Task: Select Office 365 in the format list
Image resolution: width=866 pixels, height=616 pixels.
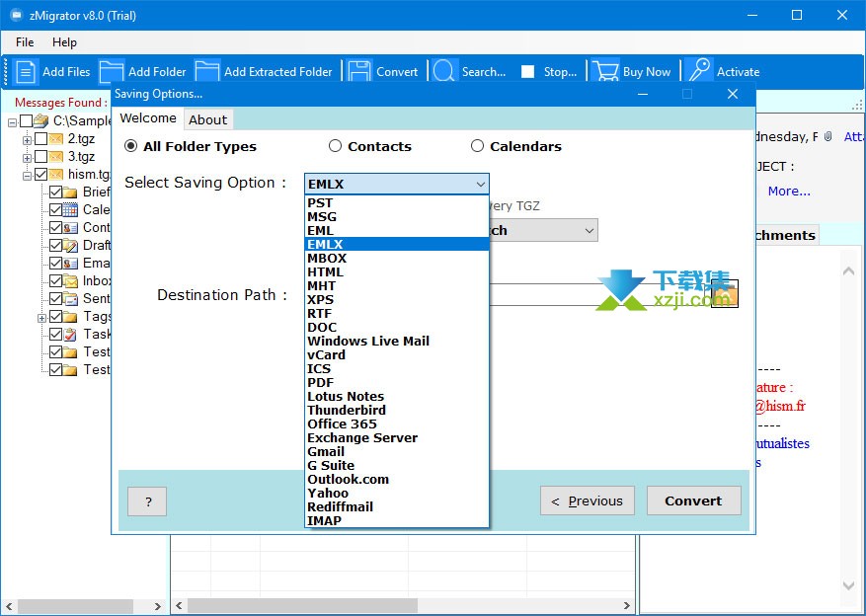Action: click(x=397, y=423)
